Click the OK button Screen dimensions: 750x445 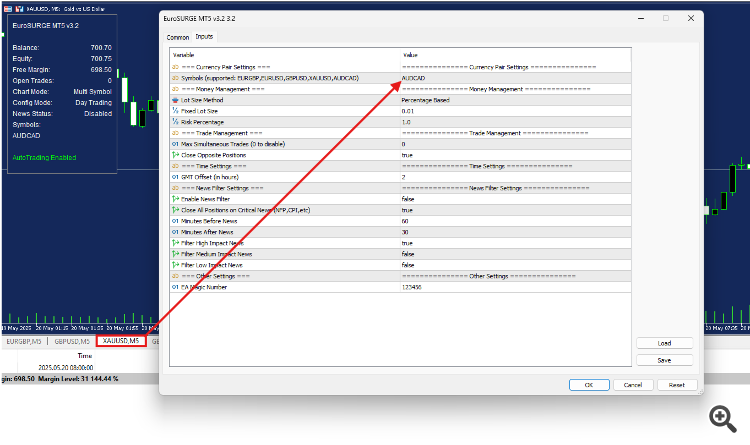(x=589, y=385)
